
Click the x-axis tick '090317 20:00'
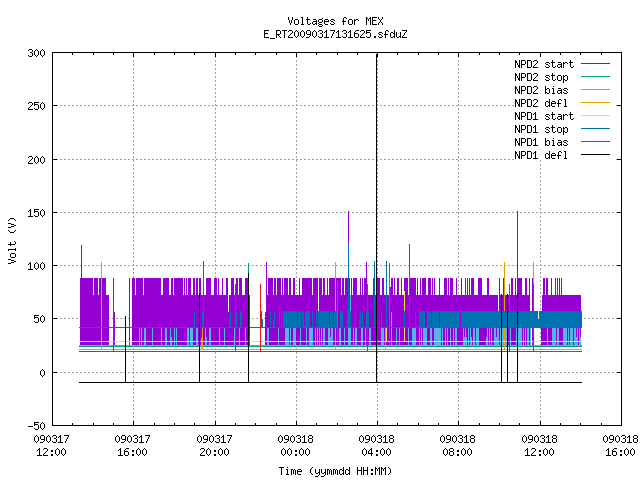(x=214, y=446)
